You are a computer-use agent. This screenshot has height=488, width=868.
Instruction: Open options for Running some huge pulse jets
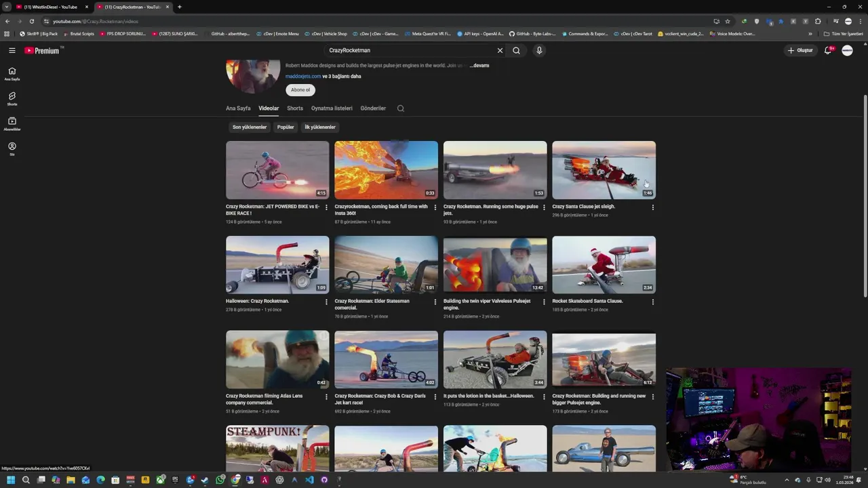click(x=544, y=207)
